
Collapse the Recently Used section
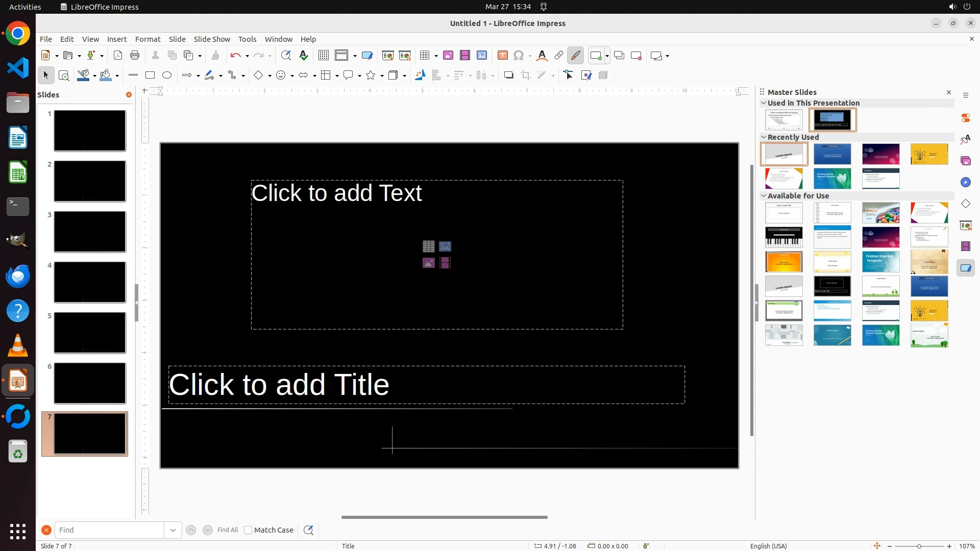764,137
